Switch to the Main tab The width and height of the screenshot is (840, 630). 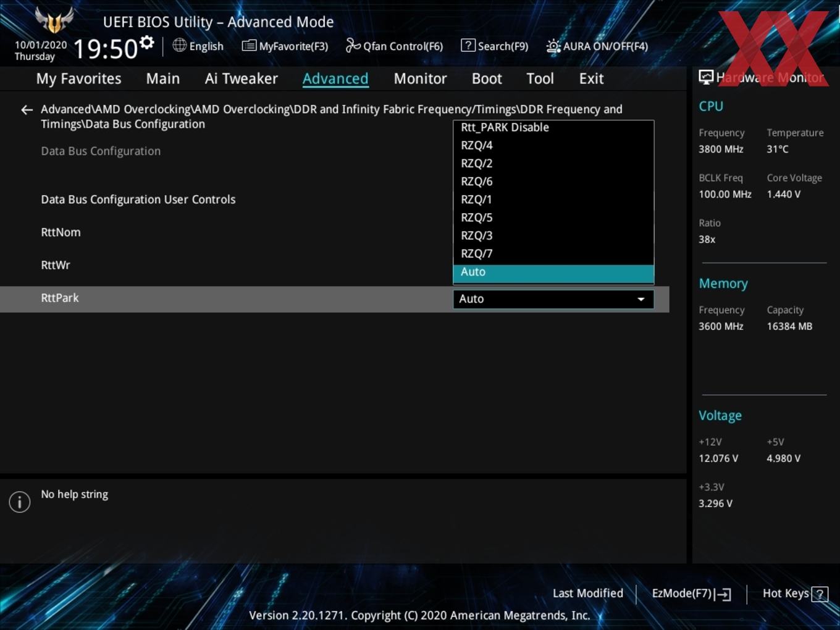(163, 78)
